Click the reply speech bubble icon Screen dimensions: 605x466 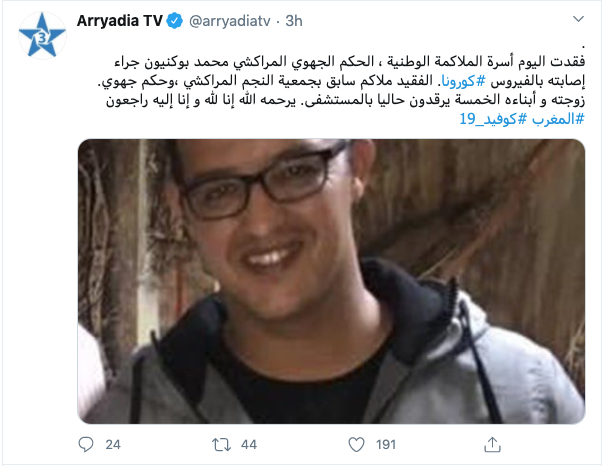pos(86,444)
